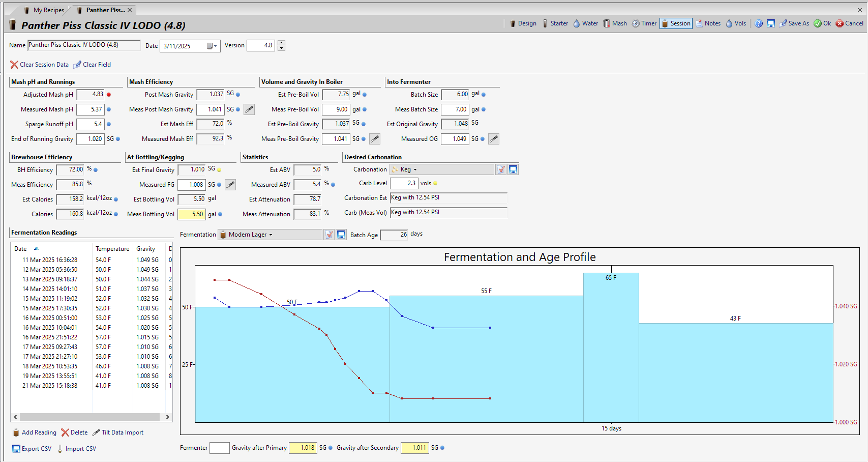Close the Panther Piss recipe tab
Screen dimensions: 868x462
(130, 10)
